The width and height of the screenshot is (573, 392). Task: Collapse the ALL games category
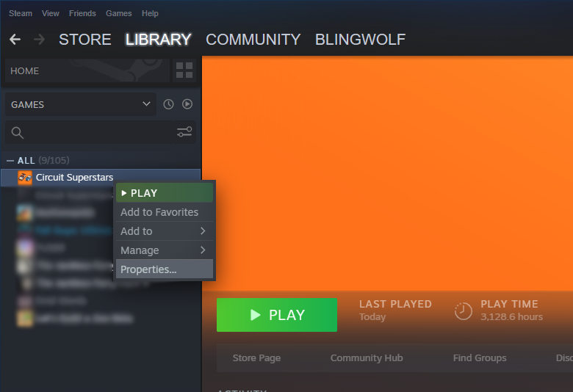click(10, 160)
